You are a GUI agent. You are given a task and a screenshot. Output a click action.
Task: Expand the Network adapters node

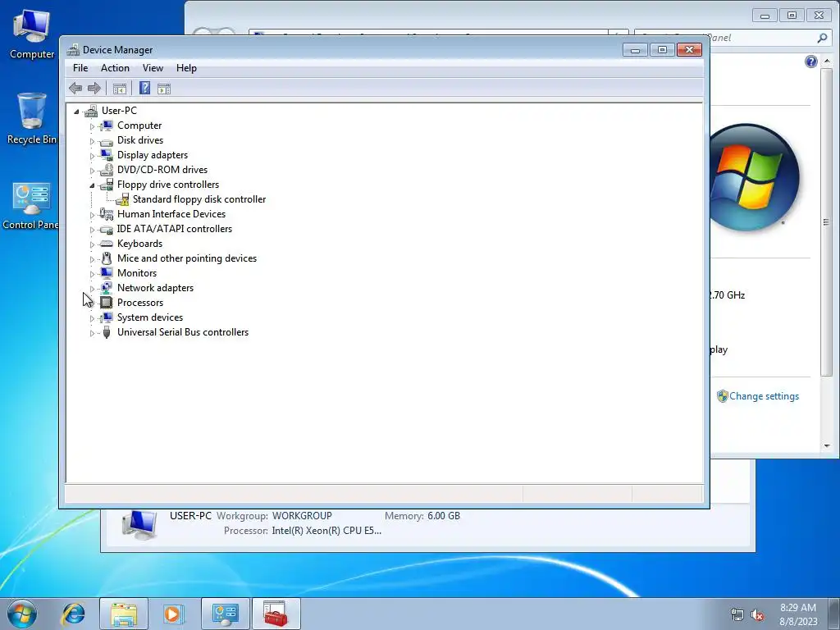click(92, 288)
